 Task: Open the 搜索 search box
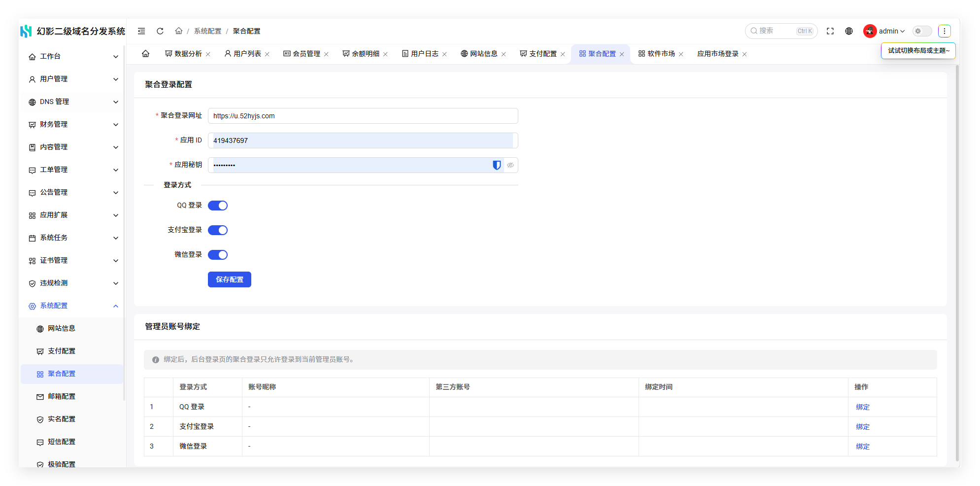coord(781,31)
